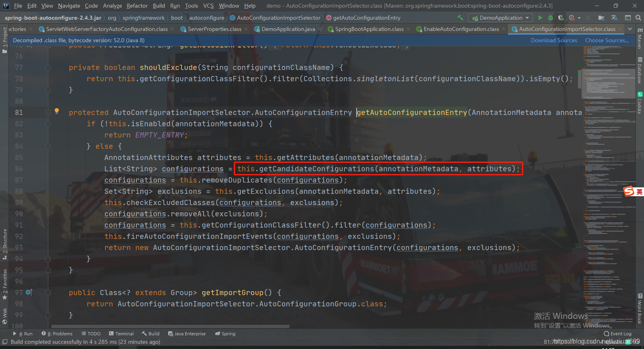Click the vertical scrollbar thumb beside the code minimap

pos(580,79)
